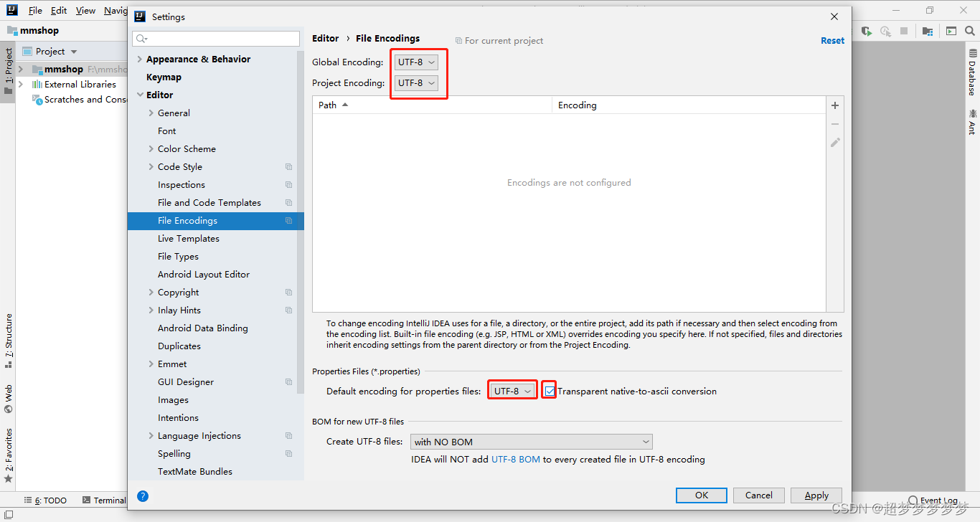Open the Ant tool window

pos(973,121)
